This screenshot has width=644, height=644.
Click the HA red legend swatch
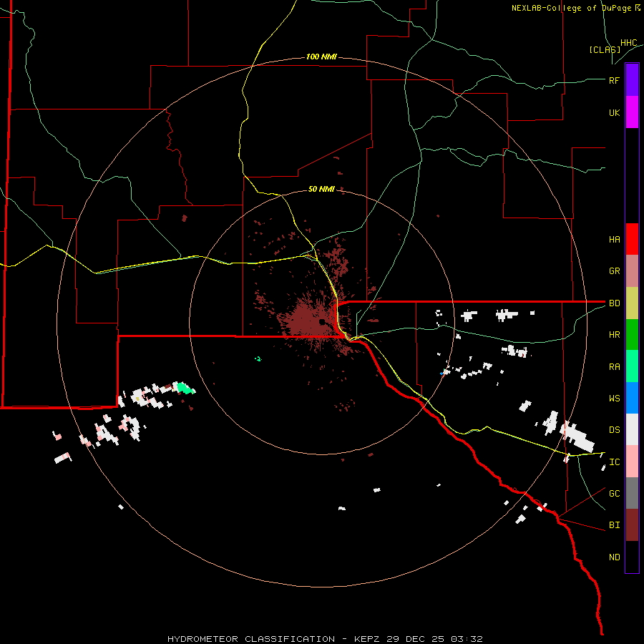pos(632,239)
